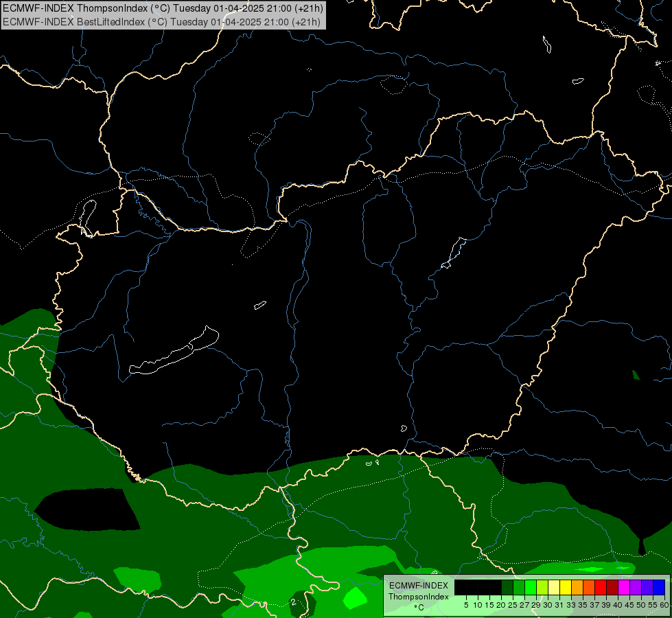Select the pure yellow legend swatch
The height and width of the screenshot is (618, 672).
coord(566,587)
